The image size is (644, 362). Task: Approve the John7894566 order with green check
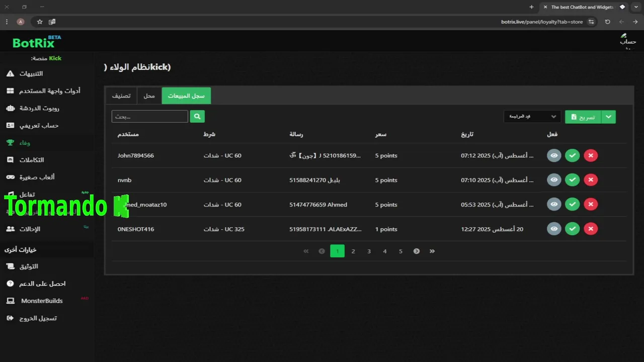[x=572, y=156]
